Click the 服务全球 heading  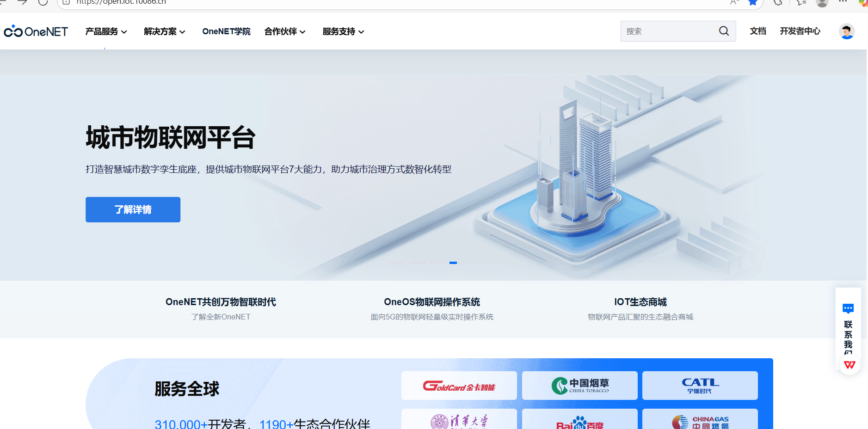[187, 389]
